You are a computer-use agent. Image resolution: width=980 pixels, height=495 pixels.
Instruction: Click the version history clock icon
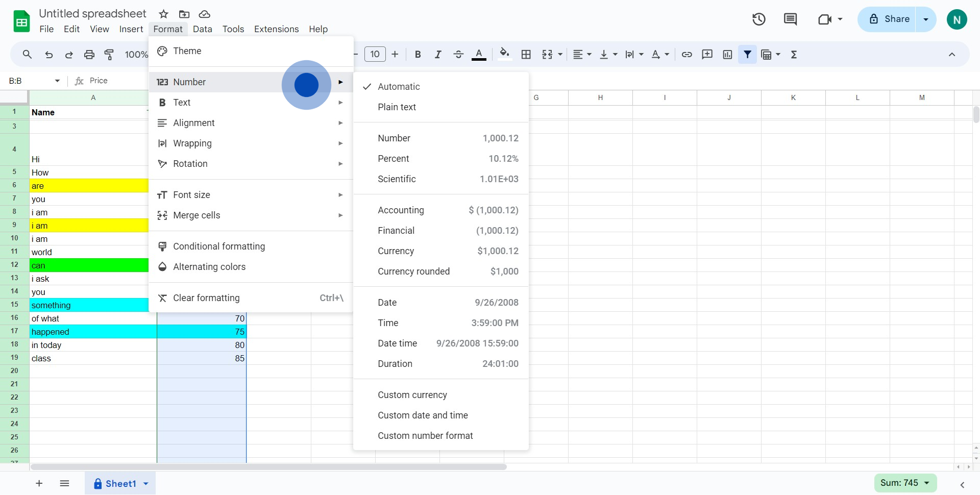(x=758, y=19)
